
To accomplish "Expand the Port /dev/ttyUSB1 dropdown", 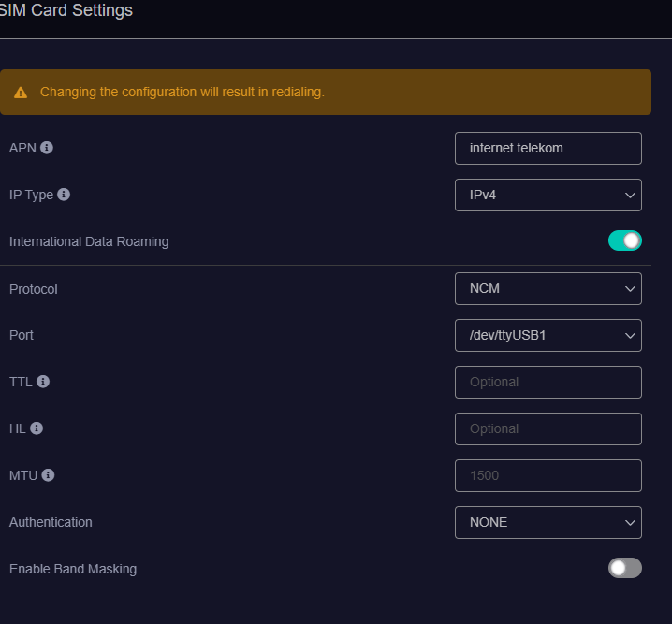I will pos(548,335).
